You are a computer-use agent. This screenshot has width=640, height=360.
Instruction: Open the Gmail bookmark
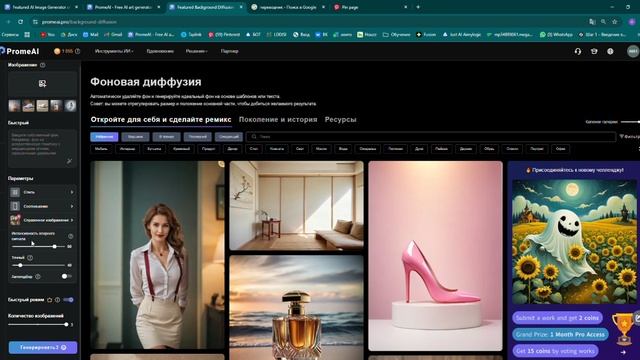(113, 35)
